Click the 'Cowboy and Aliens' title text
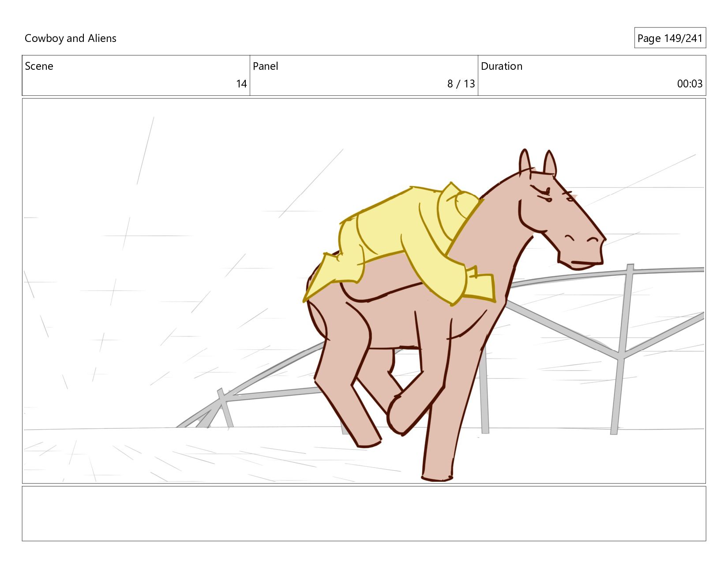The width and height of the screenshot is (728, 563). coord(70,38)
